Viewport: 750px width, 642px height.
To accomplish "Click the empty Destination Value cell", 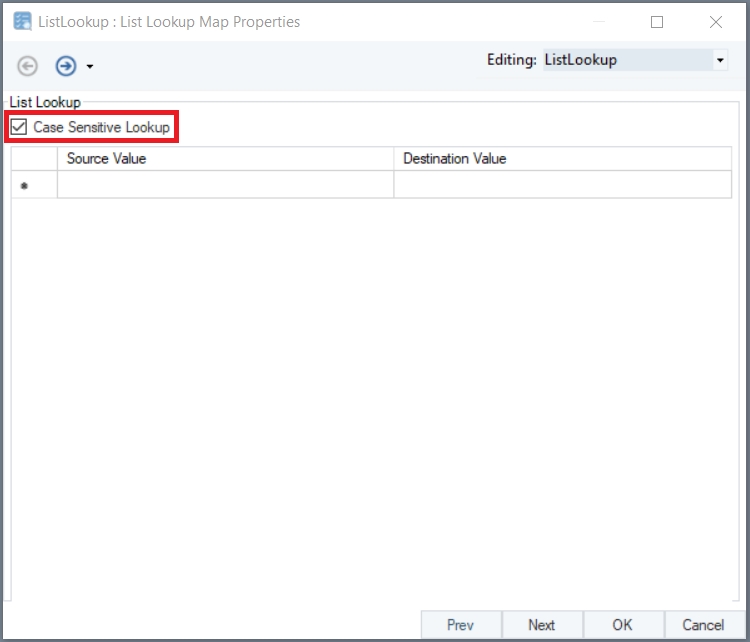I will point(562,184).
